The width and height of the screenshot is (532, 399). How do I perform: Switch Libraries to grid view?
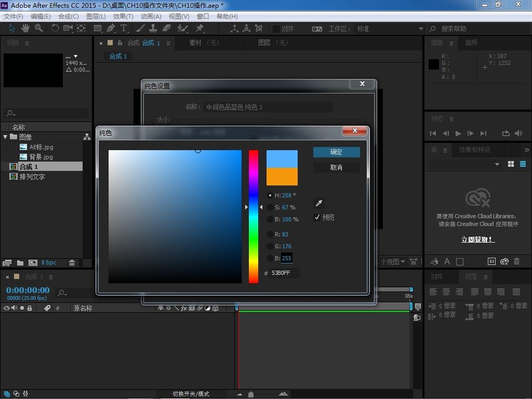[x=511, y=164]
